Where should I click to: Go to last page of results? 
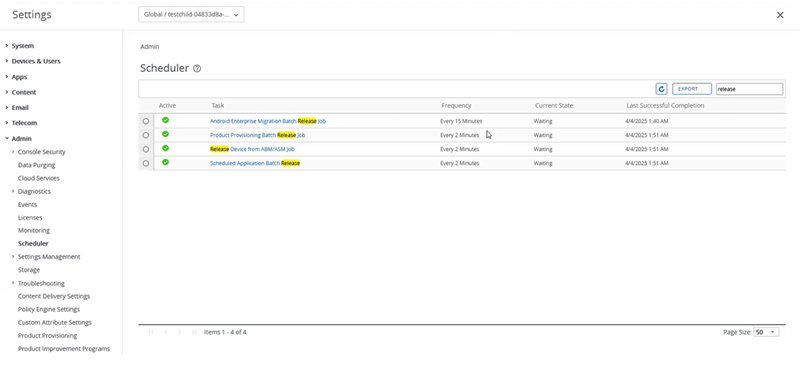194,332
